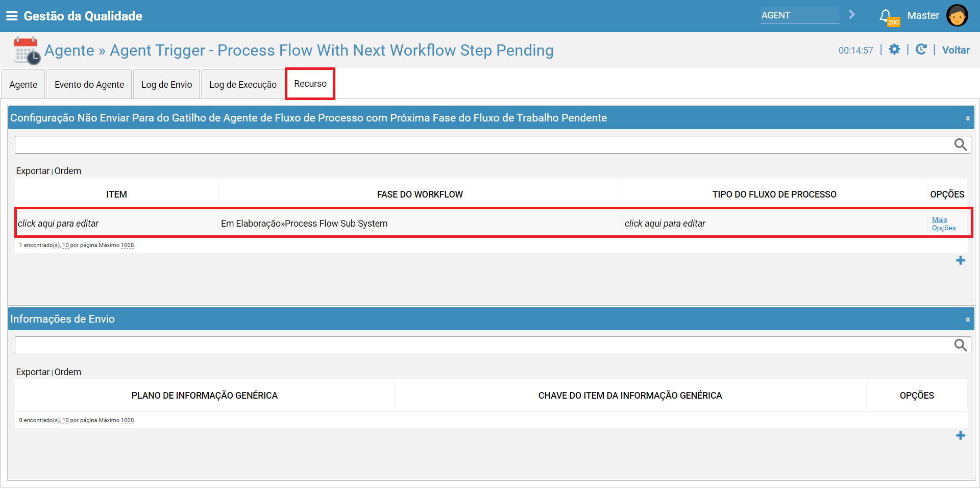The height and width of the screenshot is (489, 980).
Task: Click the ITEM column header
Action: (116, 194)
